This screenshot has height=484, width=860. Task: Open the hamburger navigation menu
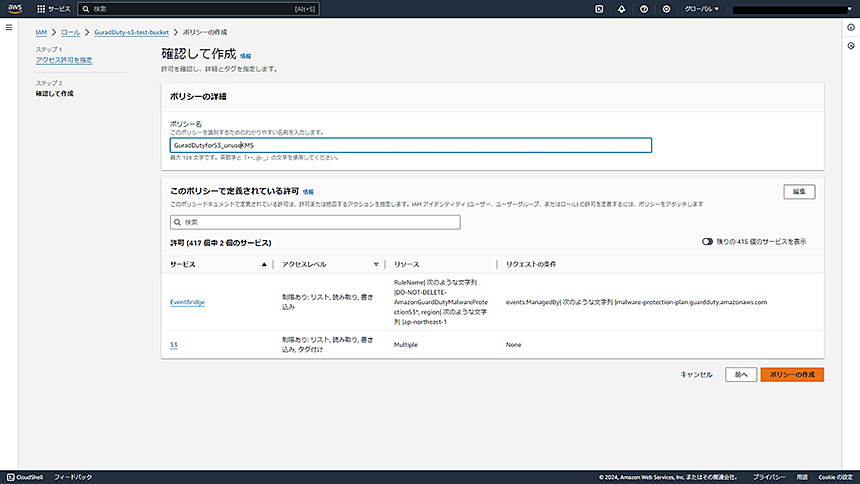(9, 27)
